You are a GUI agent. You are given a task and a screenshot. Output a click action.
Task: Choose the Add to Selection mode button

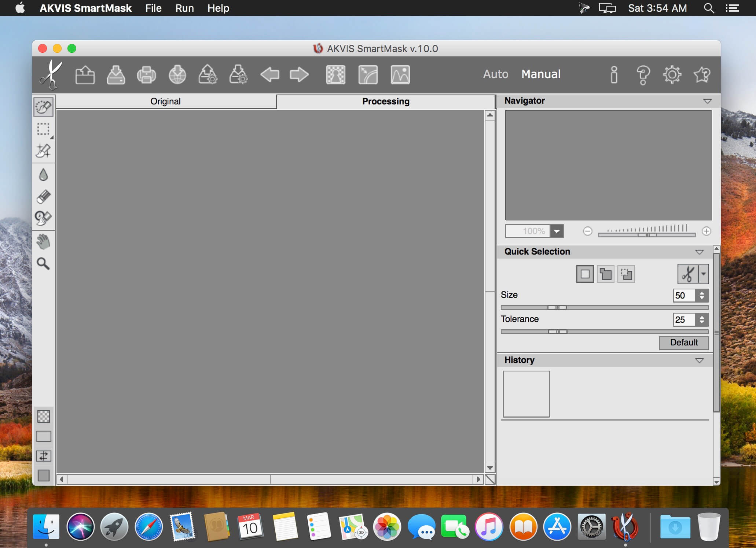pos(605,274)
